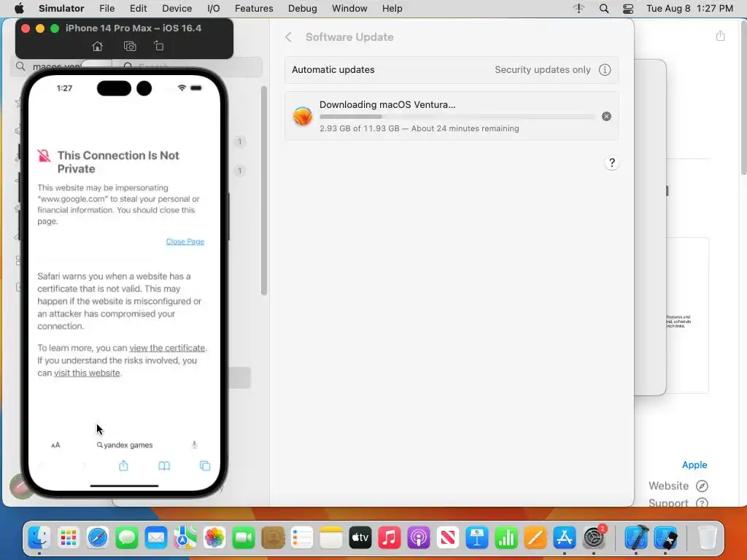Click the background window scrollbar
747x560 pixels.
click(x=743, y=97)
